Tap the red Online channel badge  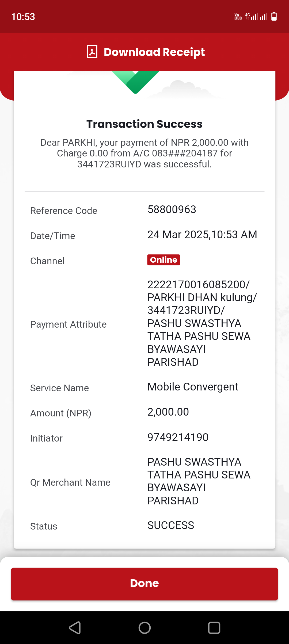pos(163,260)
